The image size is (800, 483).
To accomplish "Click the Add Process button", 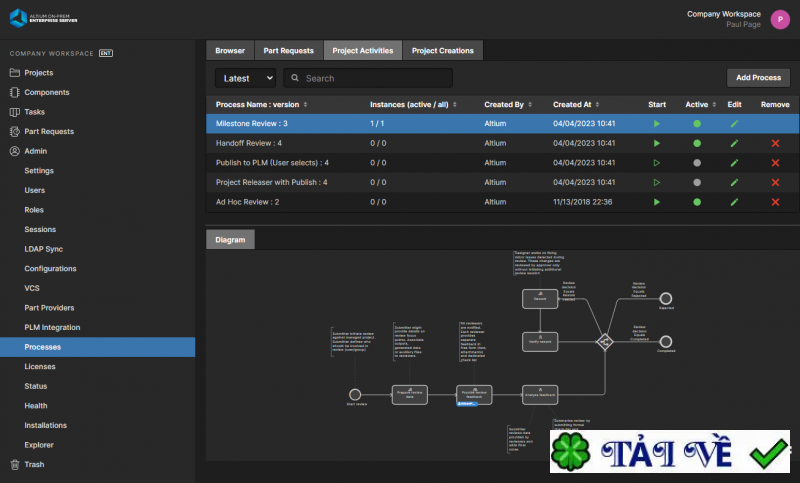I will point(758,78).
